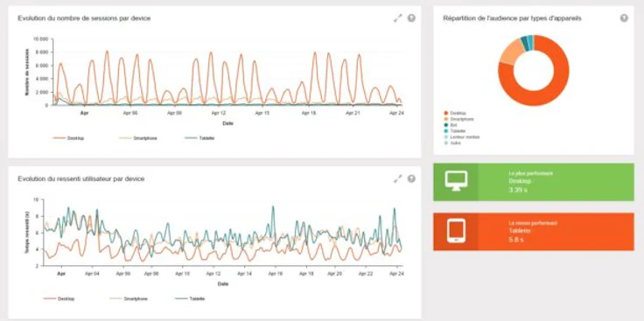Toggle Desktop series in ressenti chart legend

(59, 299)
